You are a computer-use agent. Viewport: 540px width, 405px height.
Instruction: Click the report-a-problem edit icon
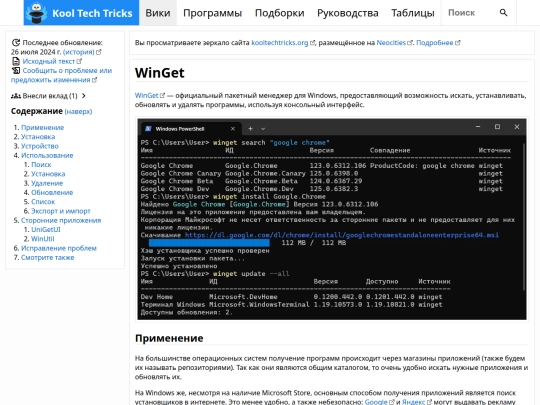(x=16, y=71)
